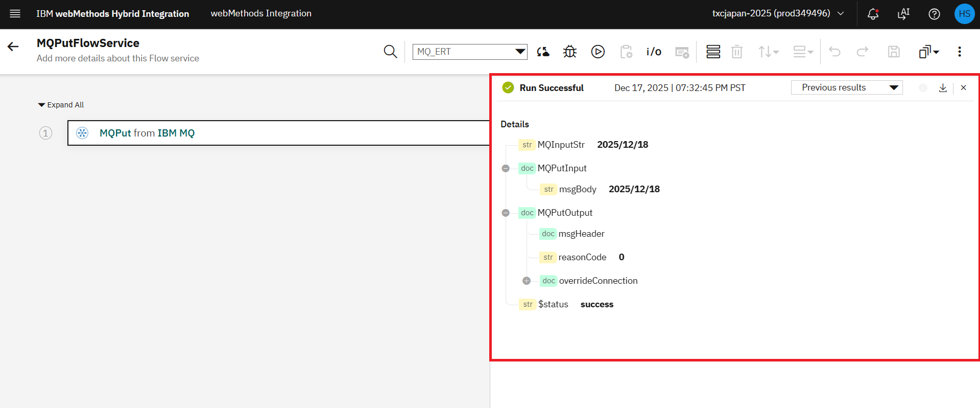Open the HS user profile avatar

tap(964, 14)
